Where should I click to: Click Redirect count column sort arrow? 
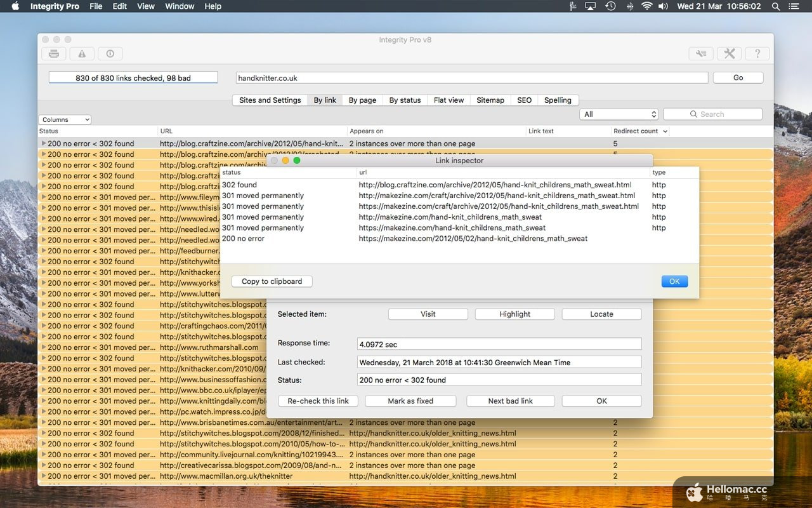point(665,131)
